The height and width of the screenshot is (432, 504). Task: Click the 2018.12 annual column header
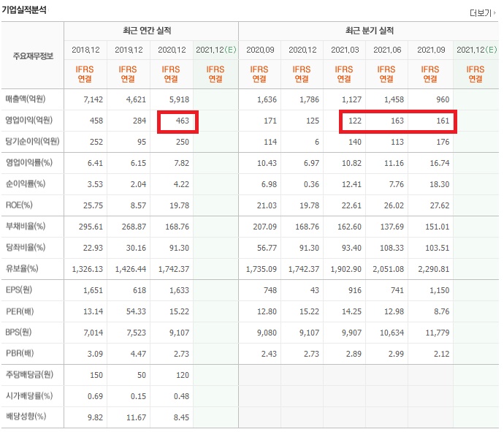tap(85, 50)
